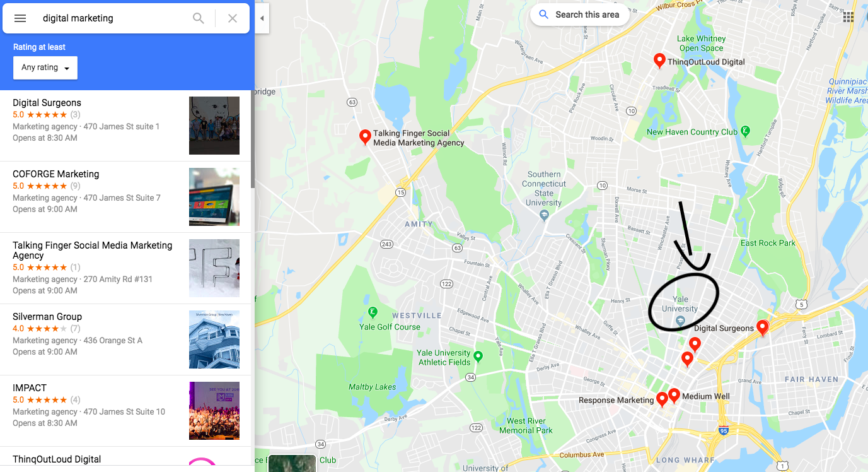868x472 pixels.
Task: Collapse the side panel with arrow toggle
Action: 262,18
